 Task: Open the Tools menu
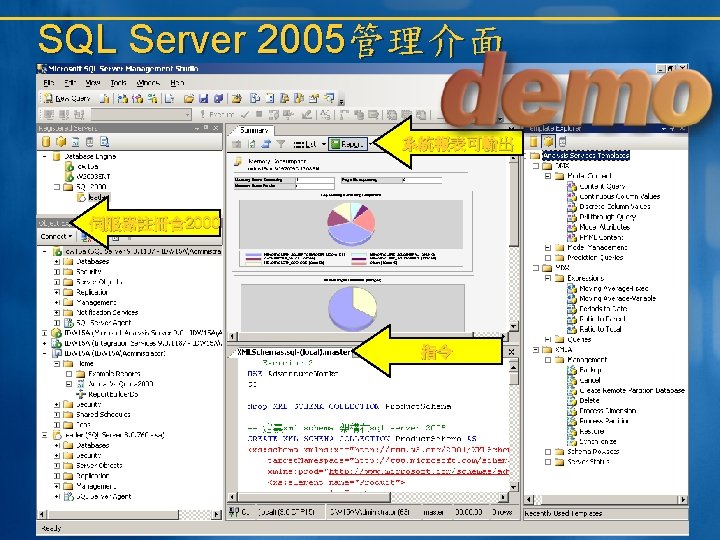click(118, 83)
